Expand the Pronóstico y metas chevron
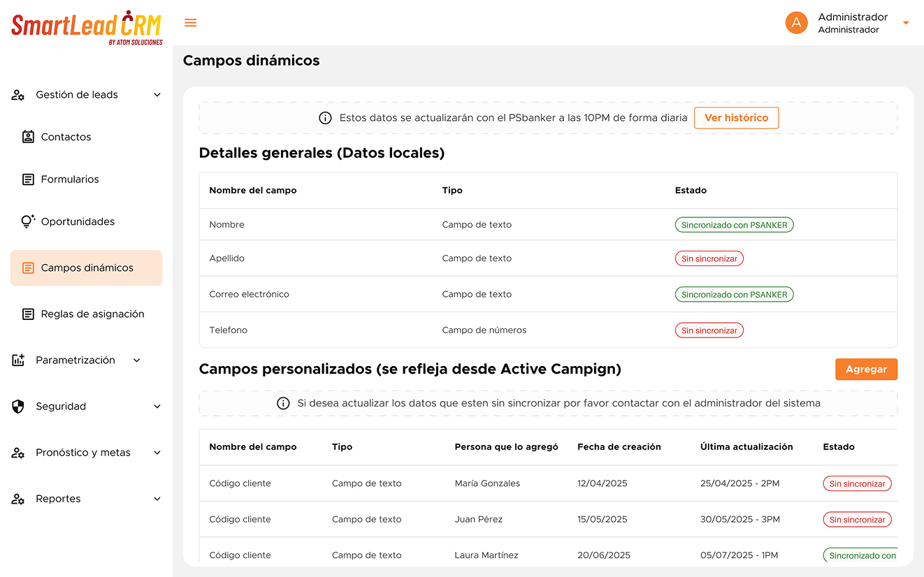The width and height of the screenshot is (924, 577). tap(157, 453)
